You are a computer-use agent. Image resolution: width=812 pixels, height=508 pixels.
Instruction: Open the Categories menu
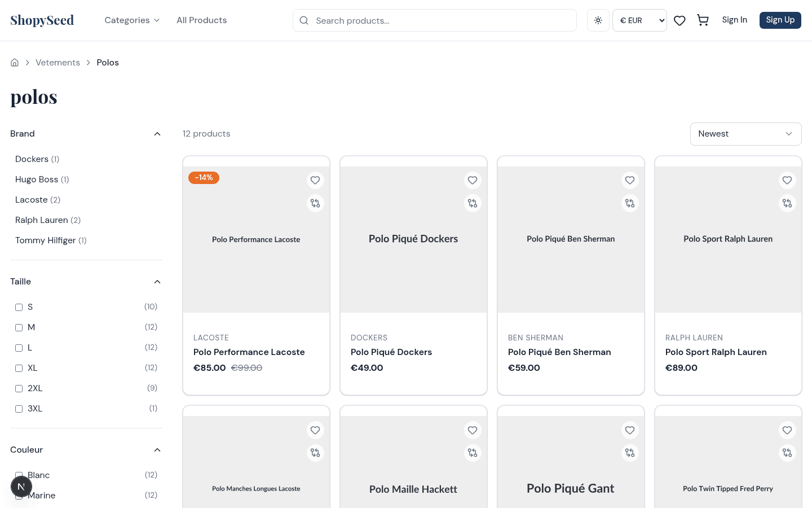coord(132,20)
